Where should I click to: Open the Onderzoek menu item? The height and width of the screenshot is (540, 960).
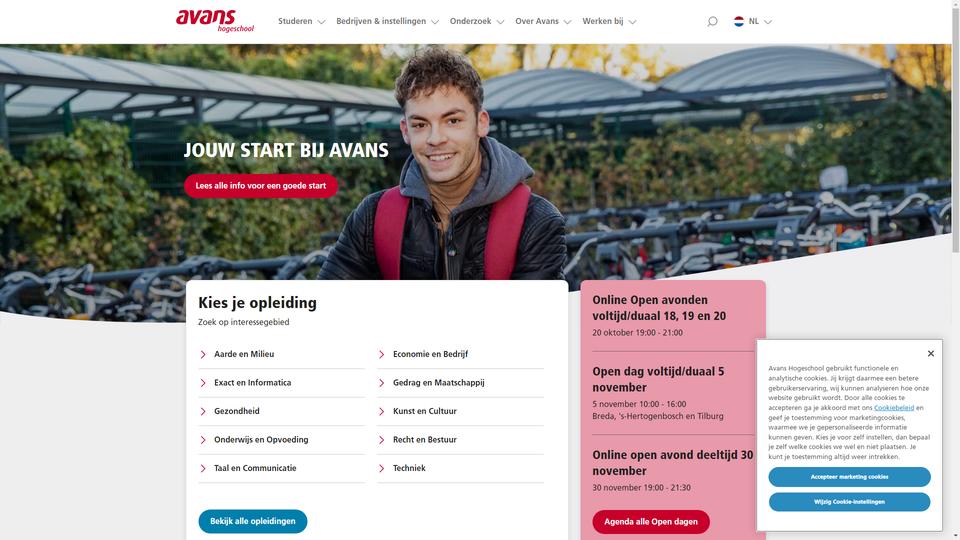[x=477, y=21]
